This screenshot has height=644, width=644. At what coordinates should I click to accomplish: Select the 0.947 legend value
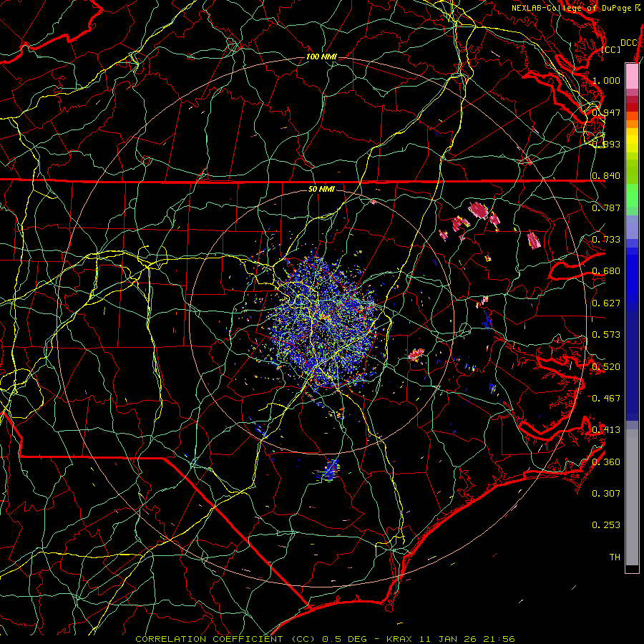(606, 112)
